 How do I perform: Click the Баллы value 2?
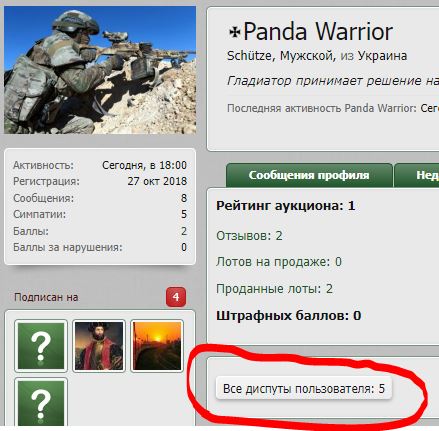click(x=184, y=231)
